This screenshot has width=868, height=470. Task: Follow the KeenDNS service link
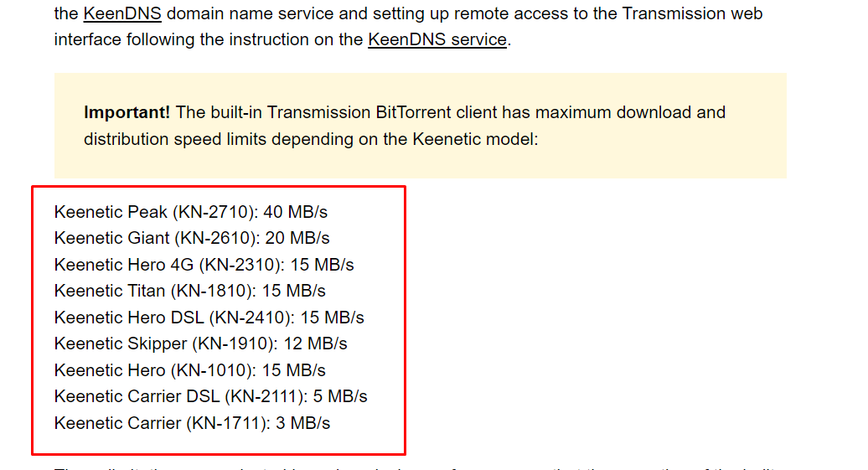click(x=437, y=40)
